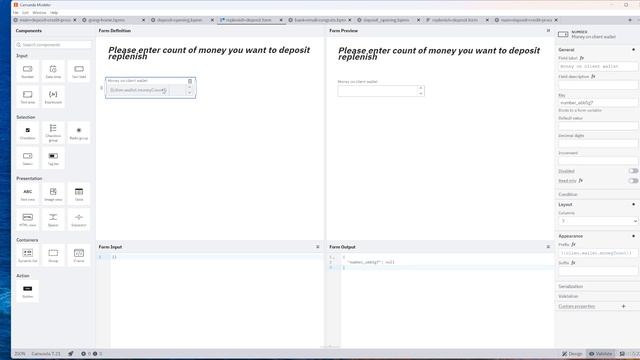Select the Text field component
Viewport: 640px width, 360px height.
click(79, 71)
